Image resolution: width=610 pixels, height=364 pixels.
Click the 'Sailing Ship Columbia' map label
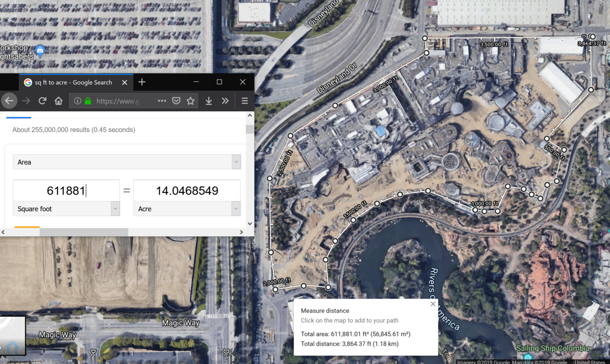553,348
